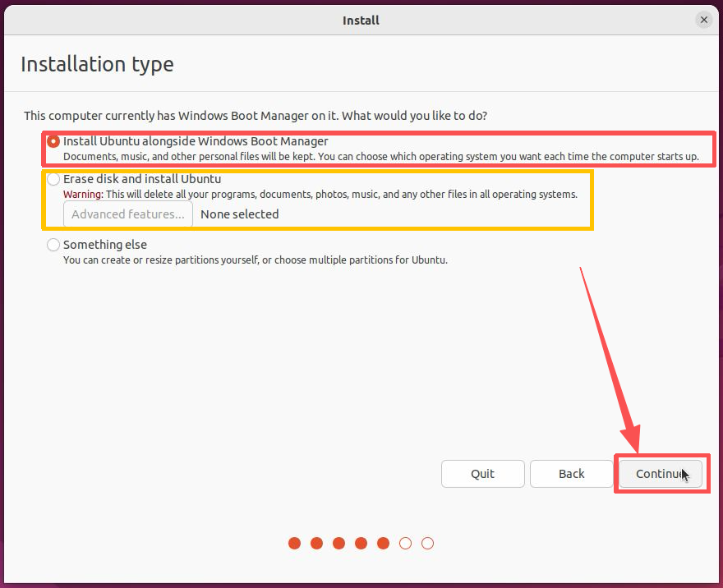Click the fourth filled progress dot
The image size is (723, 588).
[x=361, y=543]
